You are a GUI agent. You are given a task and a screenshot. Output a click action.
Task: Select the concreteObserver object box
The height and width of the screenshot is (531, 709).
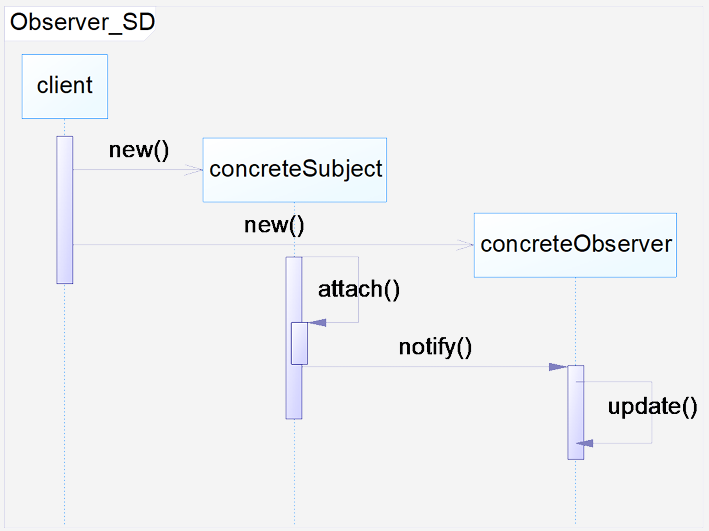[575, 245]
